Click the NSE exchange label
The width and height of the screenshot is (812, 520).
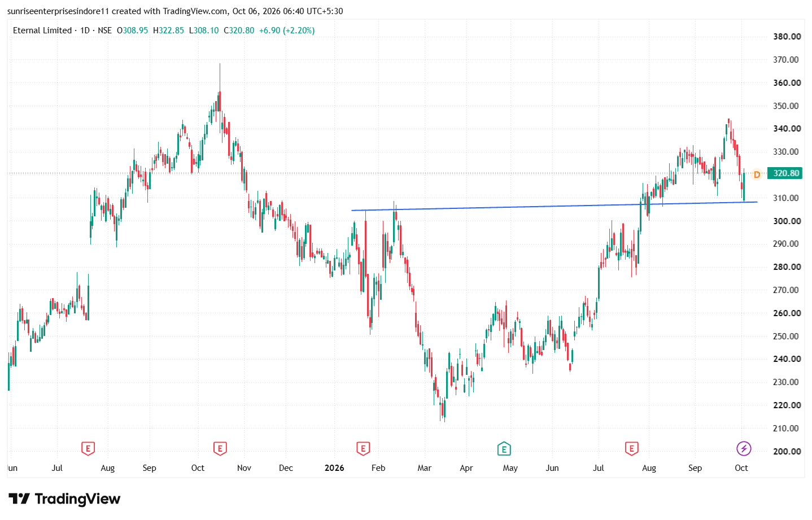[104, 30]
